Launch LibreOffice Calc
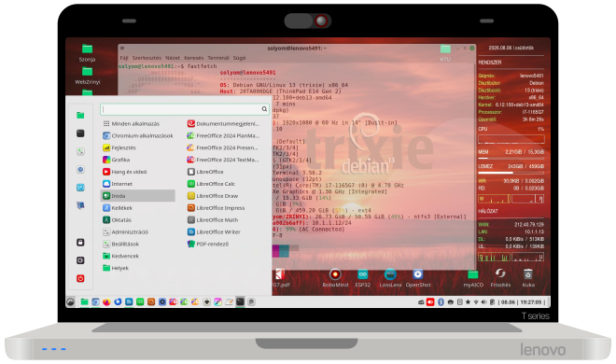The height and width of the screenshot is (364, 616). 211,183
